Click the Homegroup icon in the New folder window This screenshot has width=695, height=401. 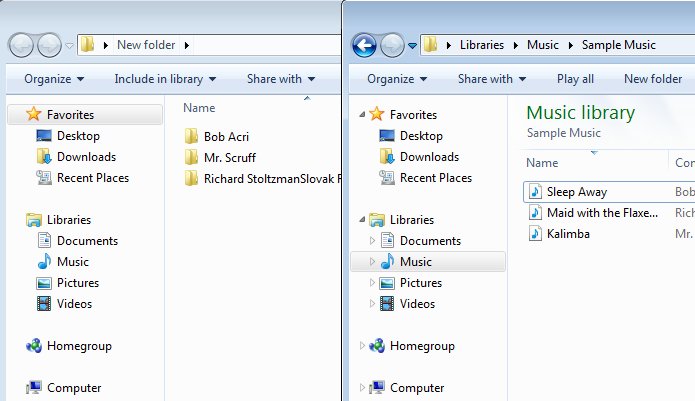click(x=34, y=346)
